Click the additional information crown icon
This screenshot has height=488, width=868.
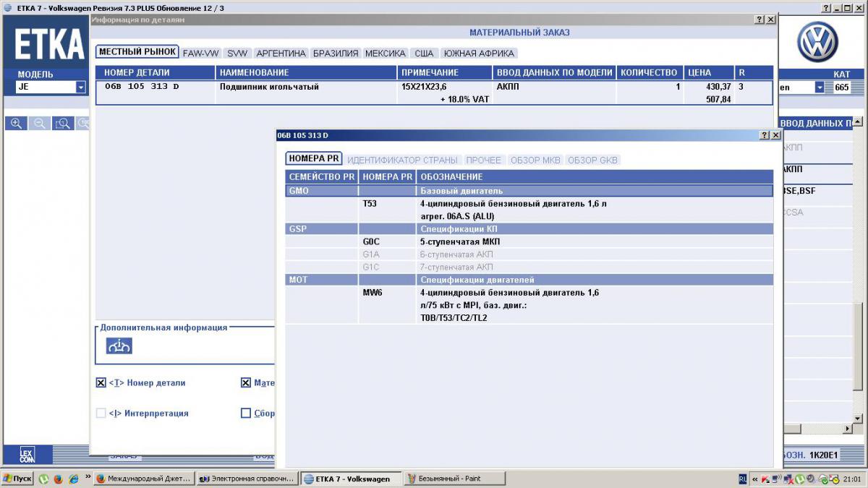(x=119, y=346)
